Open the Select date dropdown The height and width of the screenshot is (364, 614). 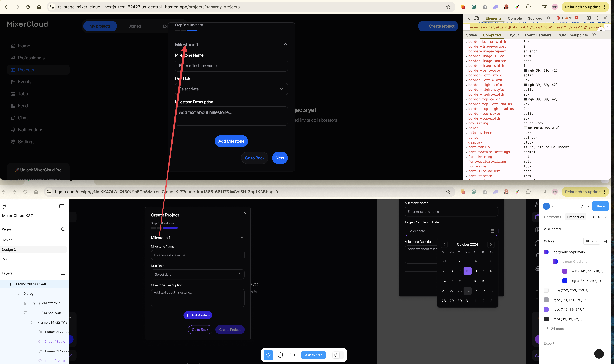pyautogui.click(x=231, y=89)
